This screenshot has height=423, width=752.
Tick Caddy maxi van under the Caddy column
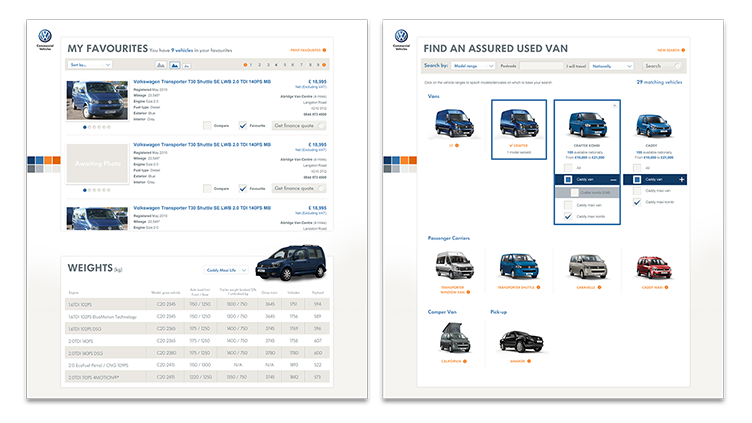coord(637,190)
